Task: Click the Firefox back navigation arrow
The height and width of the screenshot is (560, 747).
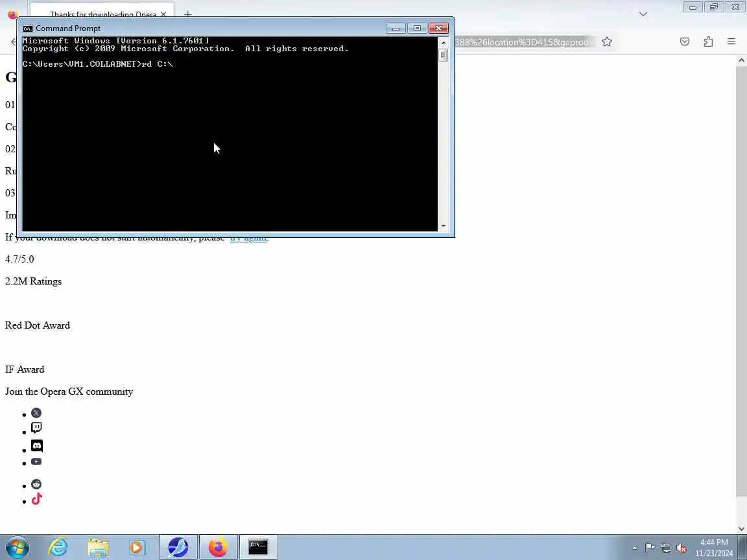Action: coord(14,42)
